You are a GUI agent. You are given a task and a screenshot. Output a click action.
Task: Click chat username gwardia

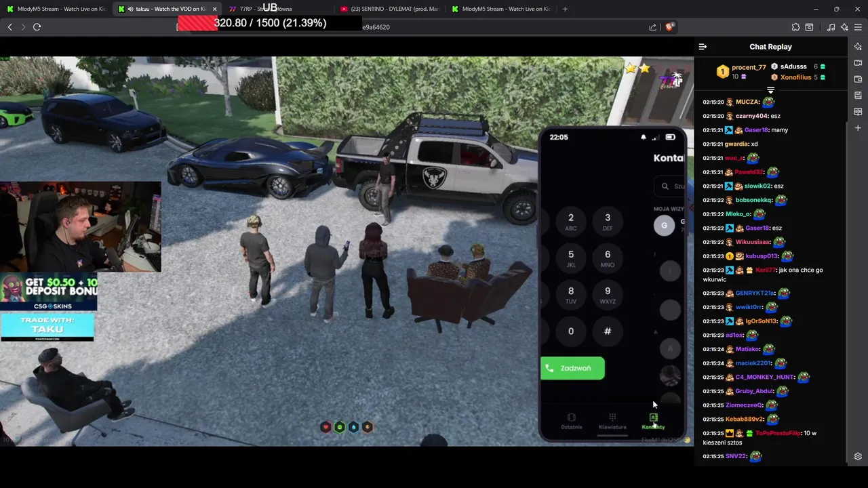tap(736, 144)
